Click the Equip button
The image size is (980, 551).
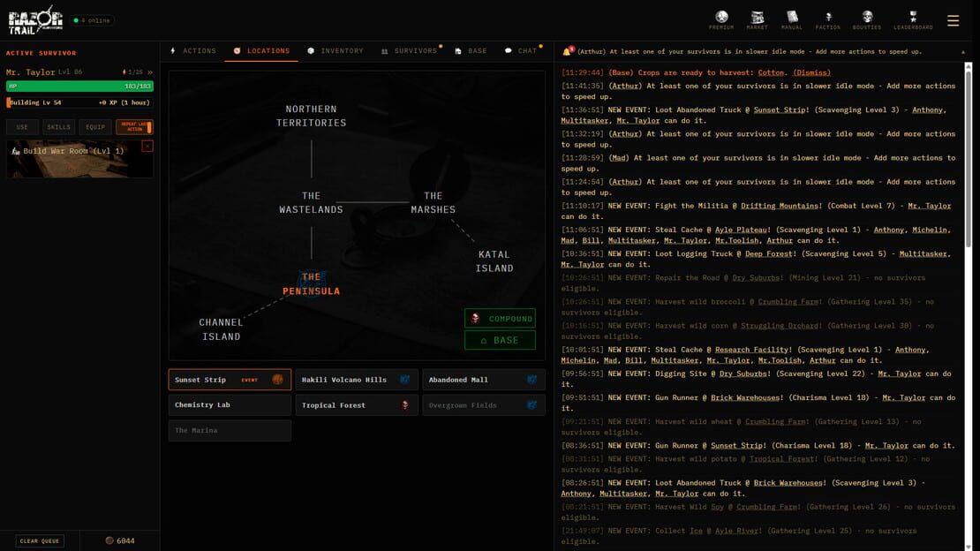[x=95, y=127]
